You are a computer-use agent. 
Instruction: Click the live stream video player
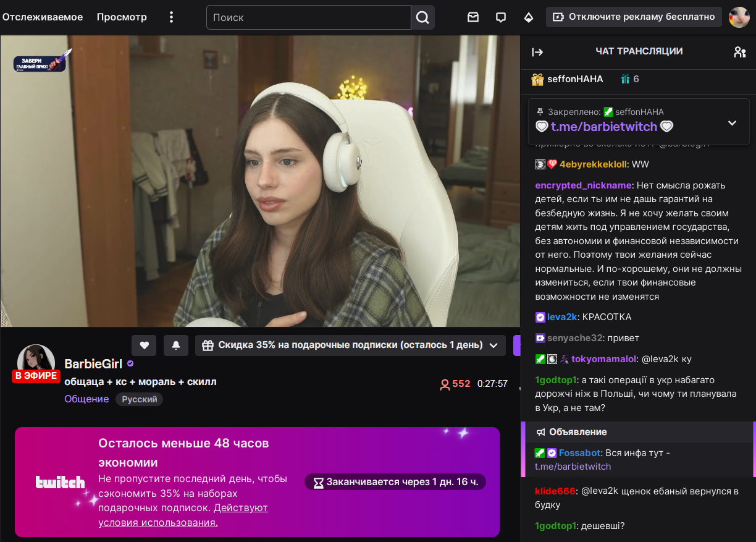260,181
